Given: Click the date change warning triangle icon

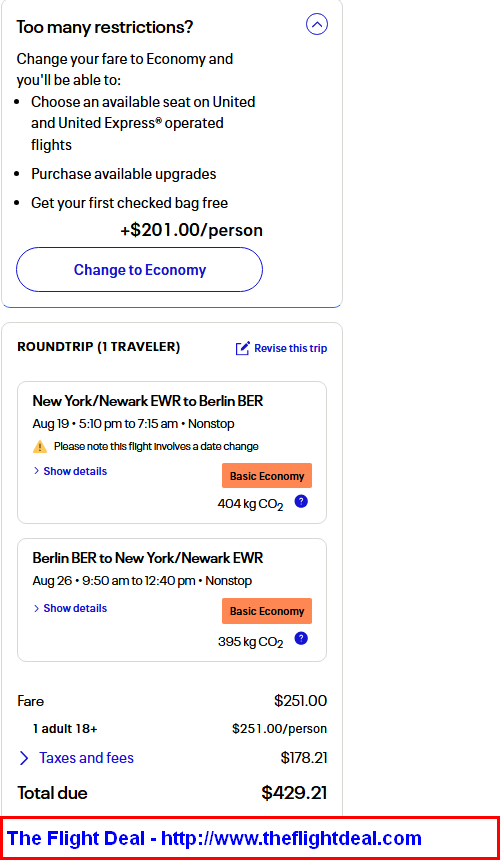Looking at the screenshot, I should (x=40, y=446).
